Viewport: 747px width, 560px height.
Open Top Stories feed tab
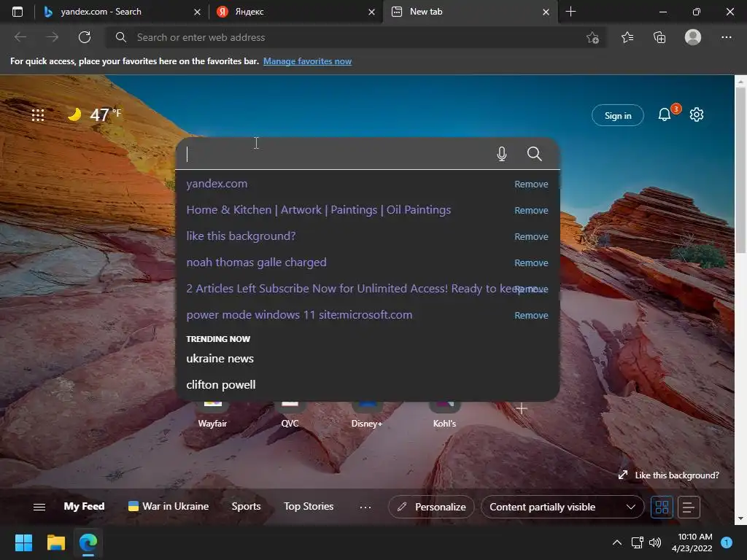click(x=309, y=506)
